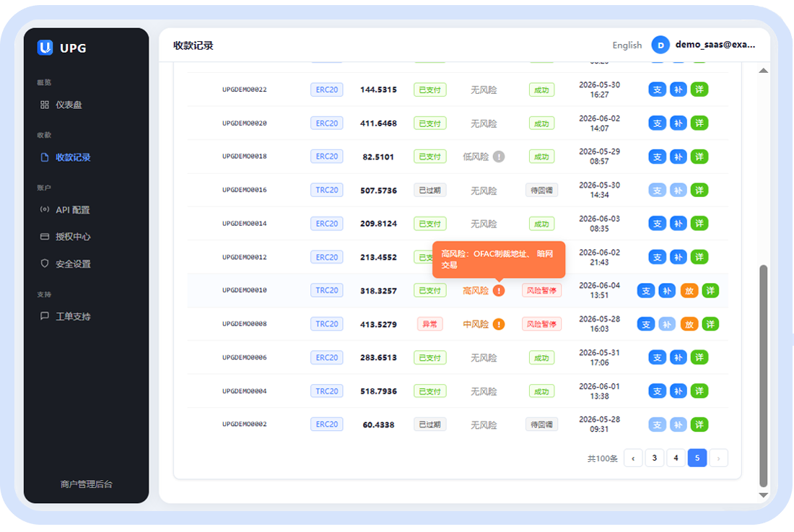Click 支 button for UPGDEMO0018

[x=657, y=157]
